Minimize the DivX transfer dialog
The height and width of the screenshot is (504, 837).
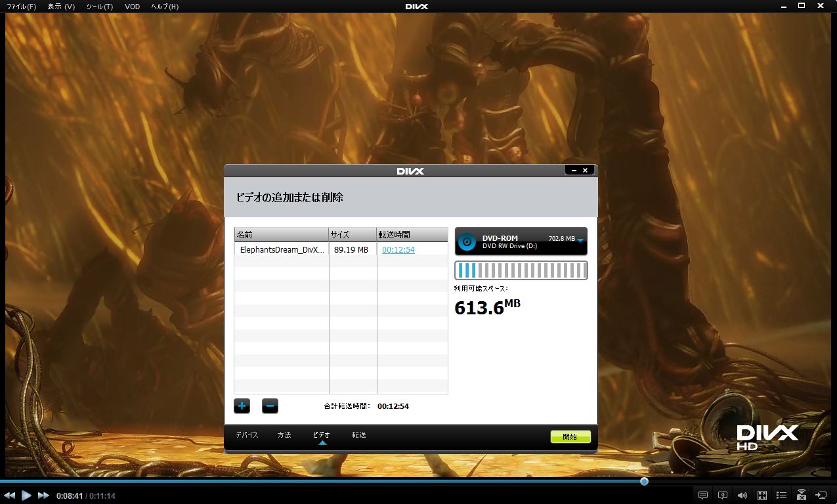point(573,171)
